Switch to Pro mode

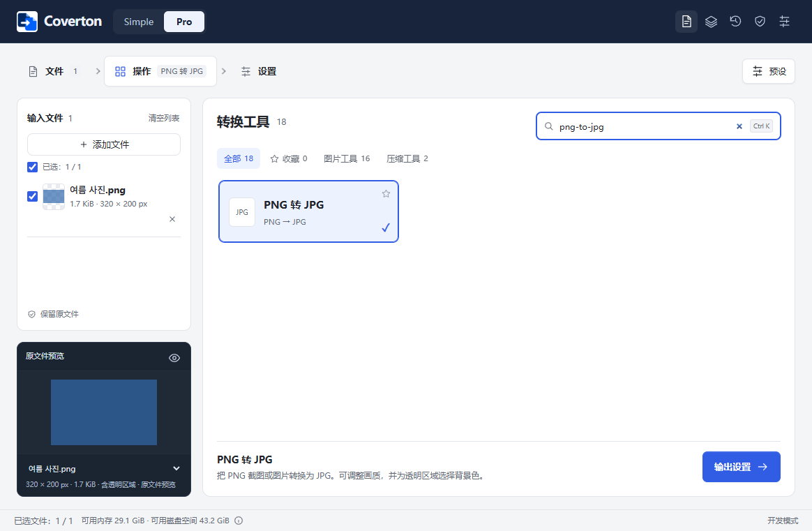(184, 22)
